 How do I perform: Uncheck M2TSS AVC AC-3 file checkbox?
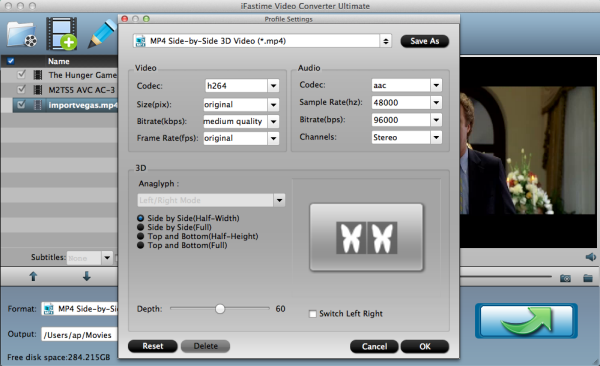coord(21,89)
